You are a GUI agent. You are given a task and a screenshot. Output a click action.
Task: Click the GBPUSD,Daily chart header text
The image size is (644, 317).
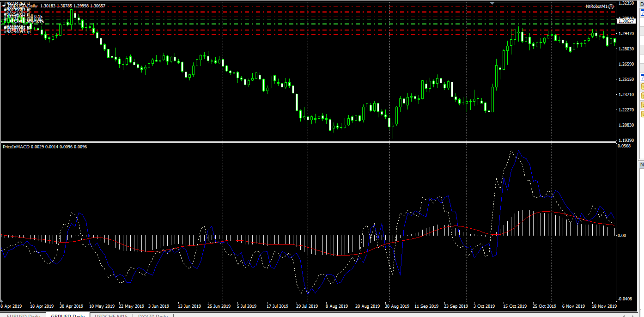[23, 6]
